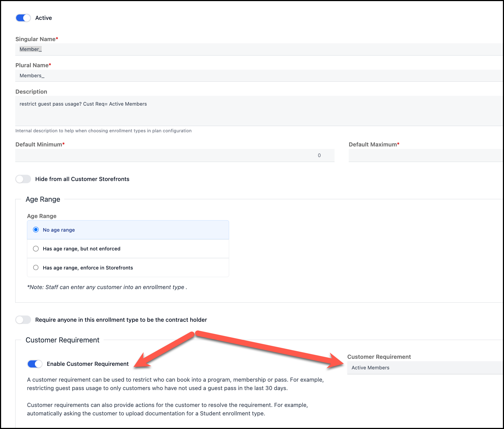
Task: Click the Description field label
Action: point(31,92)
